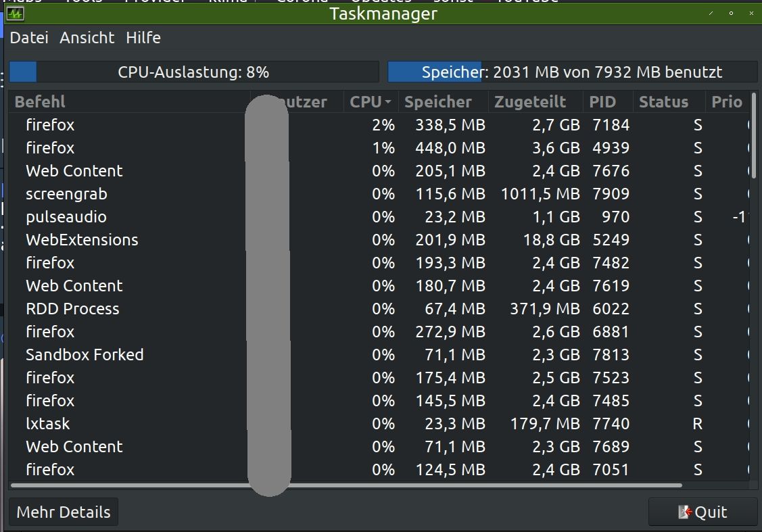This screenshot has width=762, height=532.
Task: Click the Taskmanager window icon in title bar
Action: [15, 14]
